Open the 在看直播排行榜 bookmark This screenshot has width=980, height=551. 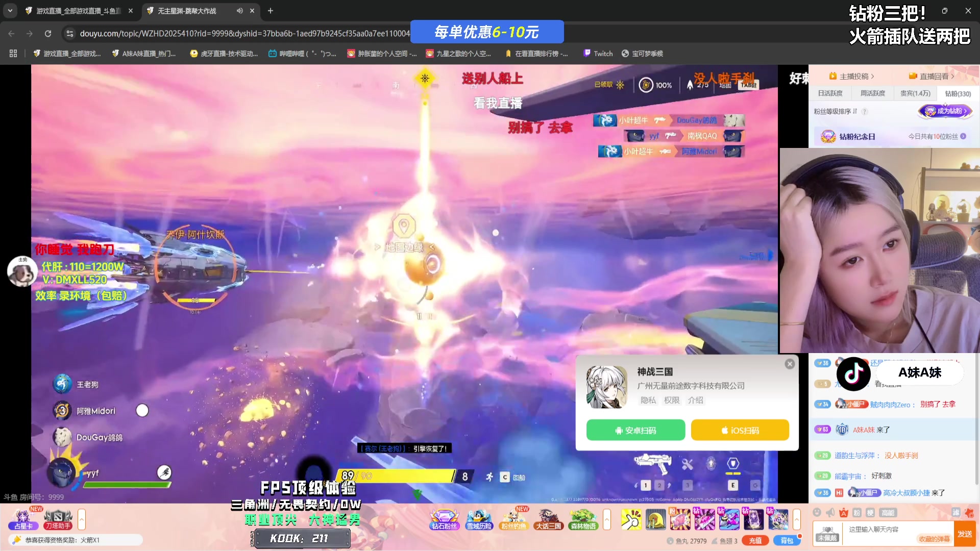pyautogui.click(x=536, y=54)
